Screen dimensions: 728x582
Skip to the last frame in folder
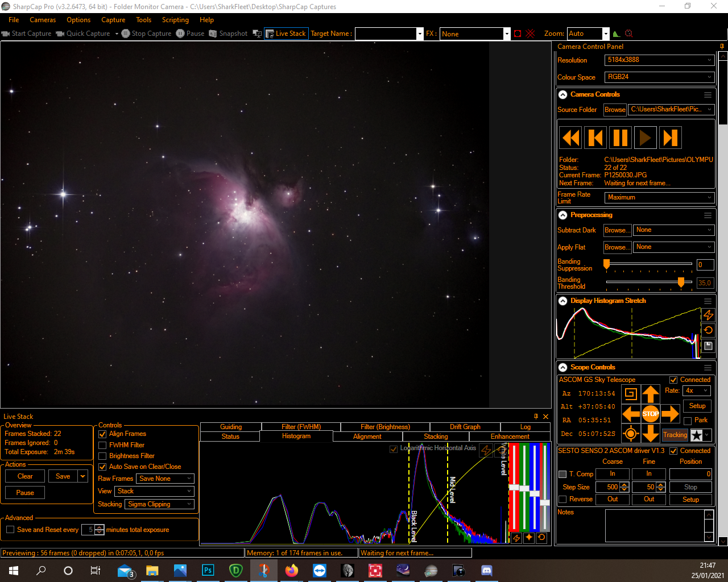click(x=671, y=138)
